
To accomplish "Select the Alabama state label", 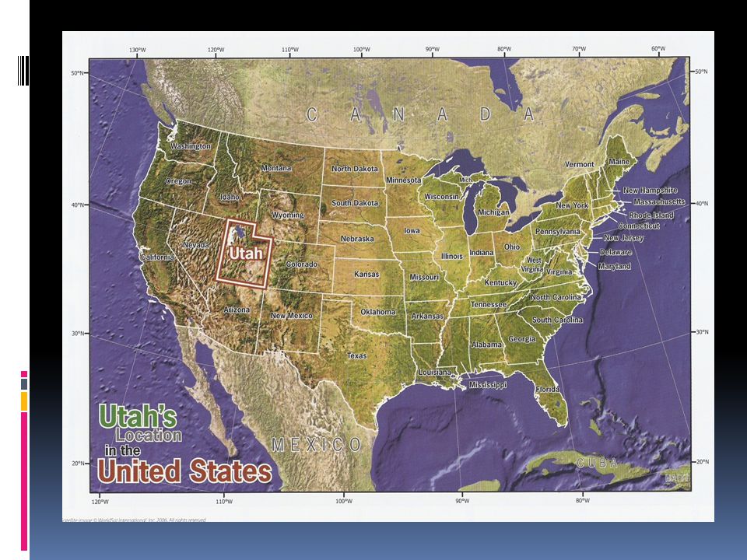I will (x=487, y=345).
